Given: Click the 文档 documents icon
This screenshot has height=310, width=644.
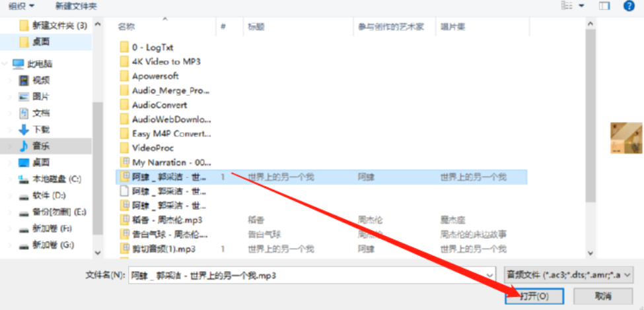Looking at the screenshot, I should (x=24, y=113).
